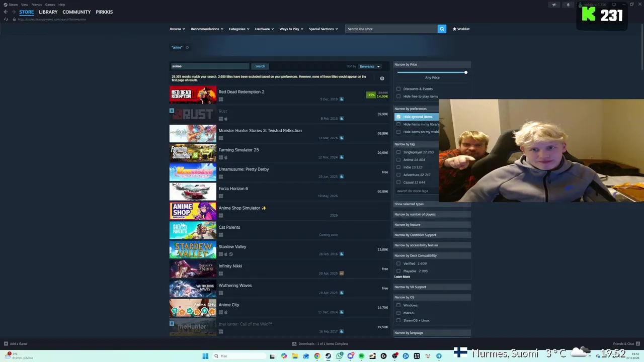
Task: Open the Hardware dropdown menu
Action: click(264, 29)
